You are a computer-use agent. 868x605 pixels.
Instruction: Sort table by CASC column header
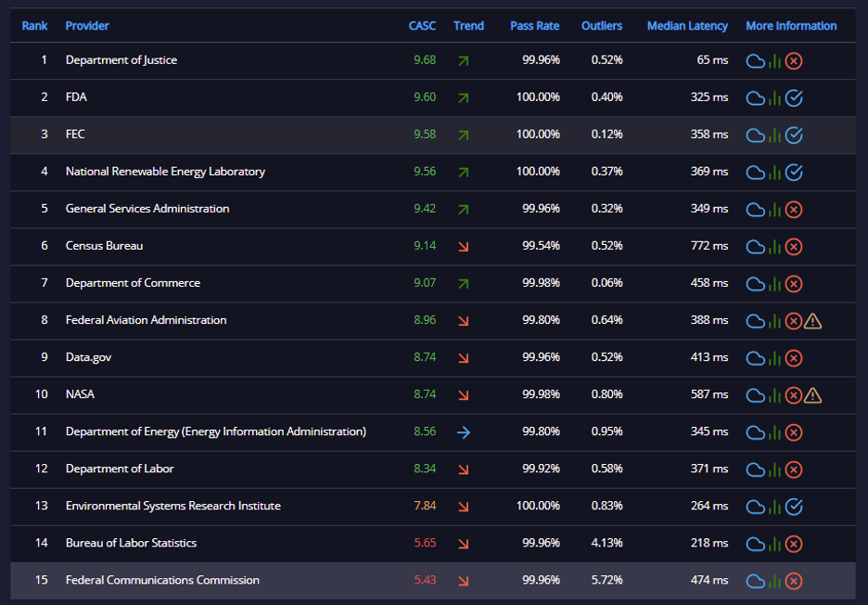click(422, 25)
